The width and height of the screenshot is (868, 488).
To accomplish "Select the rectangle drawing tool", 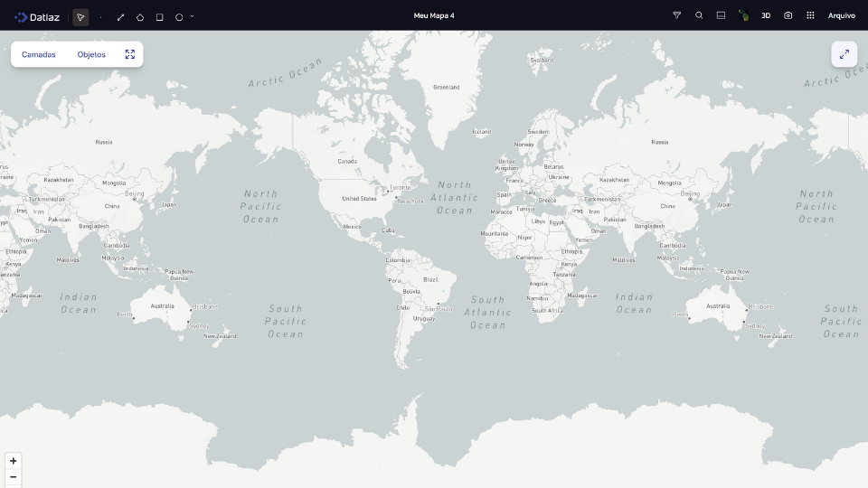I will click(x=159, y=17).
